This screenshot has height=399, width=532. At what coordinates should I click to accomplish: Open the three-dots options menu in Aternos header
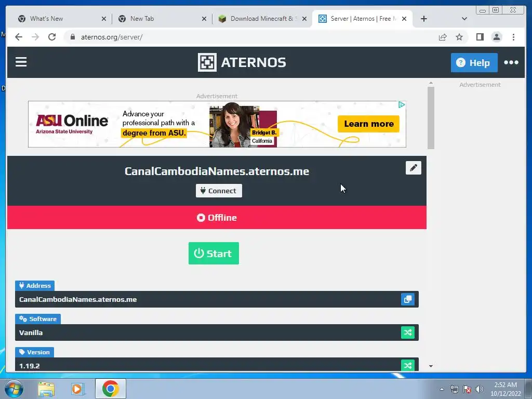coord(511,62)
